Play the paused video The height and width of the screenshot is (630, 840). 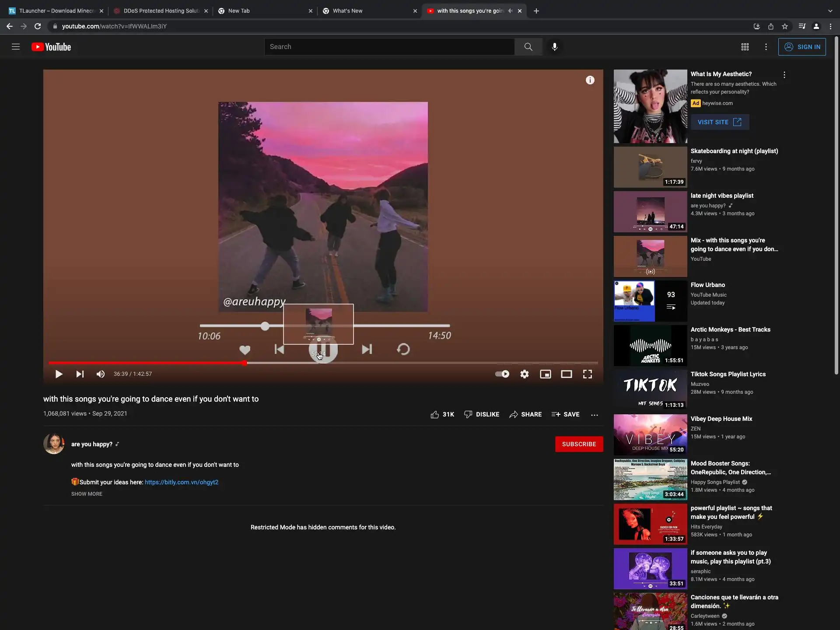pyautogui.click(x=59, y=374)
